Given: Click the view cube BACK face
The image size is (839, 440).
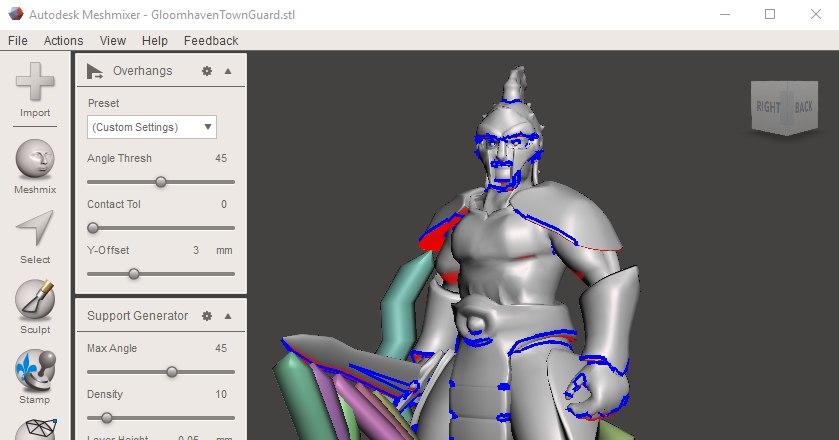Looking at the screenshot, I should tap(803, 107).
